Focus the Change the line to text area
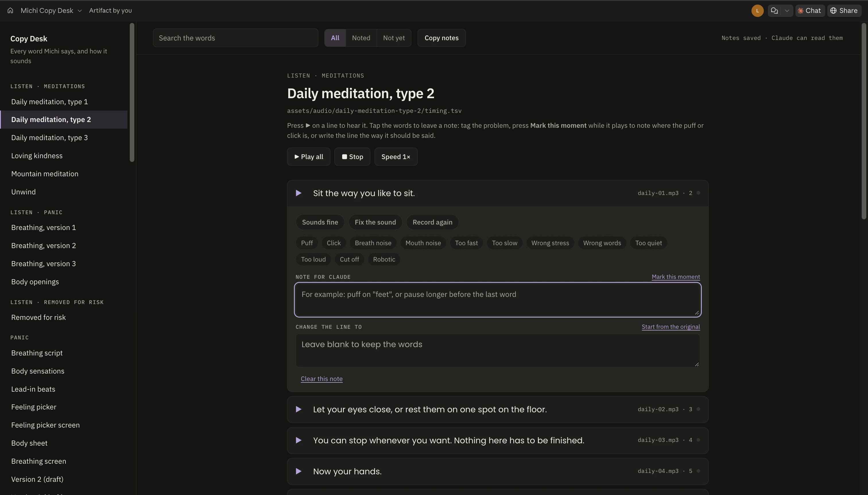Viewport: 868px width, 495px height. click(497, 351)
